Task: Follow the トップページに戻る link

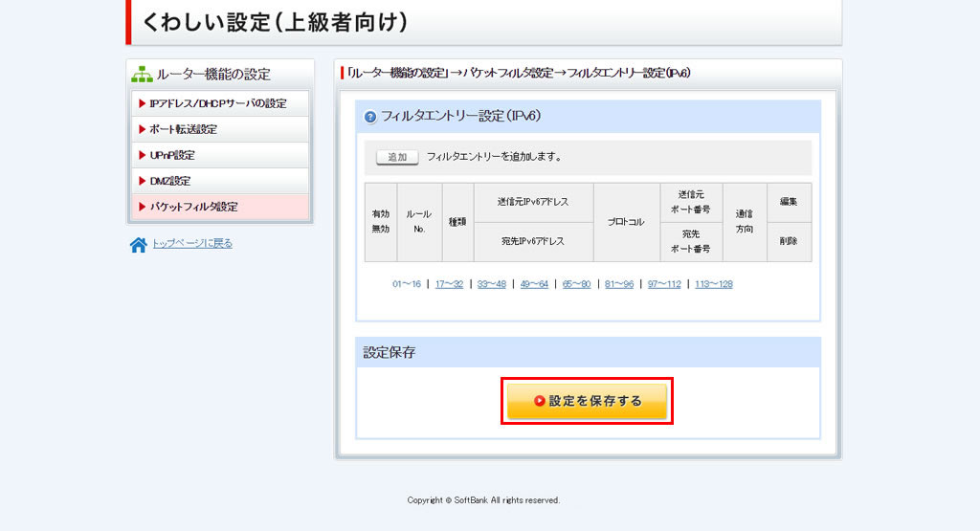Action: 192,244
